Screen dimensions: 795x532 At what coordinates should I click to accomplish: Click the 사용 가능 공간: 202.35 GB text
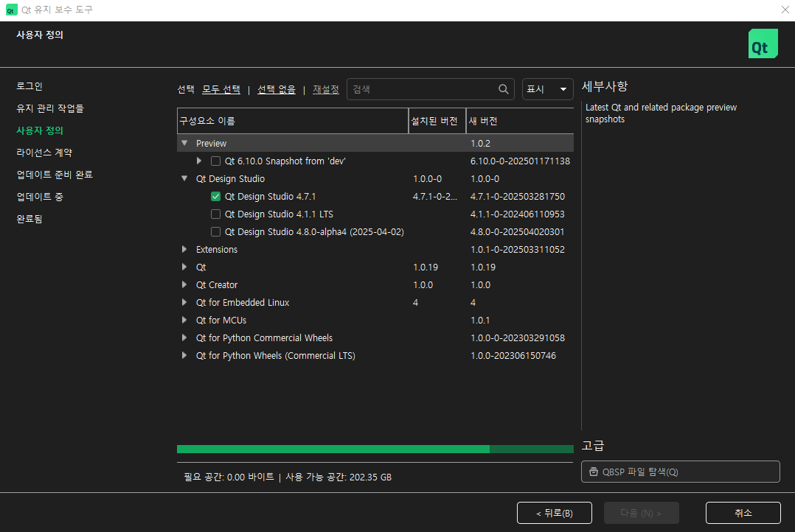click(339, 477)
